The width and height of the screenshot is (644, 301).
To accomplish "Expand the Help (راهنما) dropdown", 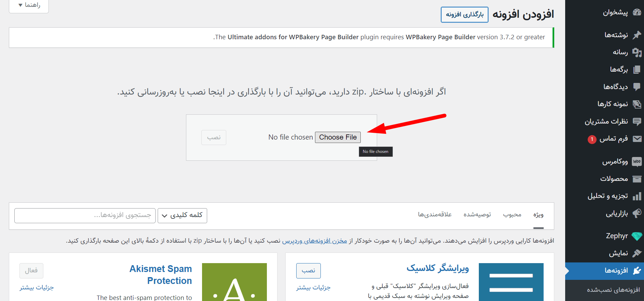I will pos(29,5).
